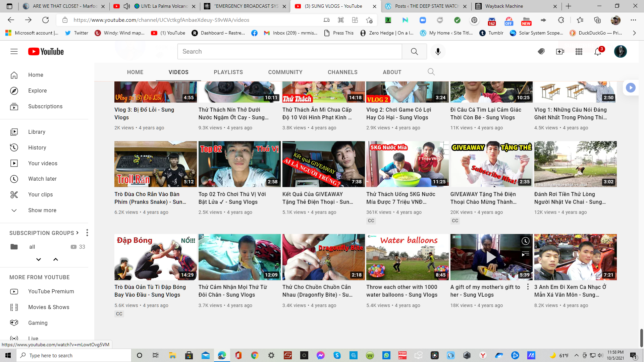Open the hamburger guide menu icon
This screenshot has height=362, width=644.
pos(14,52)
